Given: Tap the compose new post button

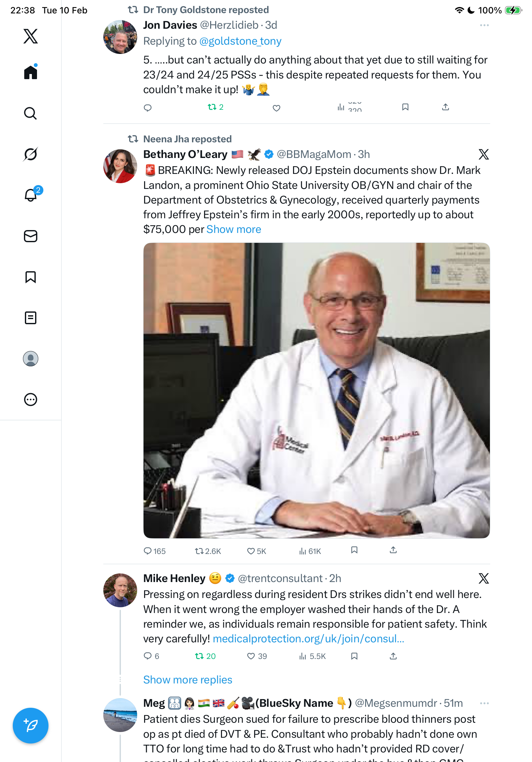Looking at the screenshot, I should coord(31,725).
